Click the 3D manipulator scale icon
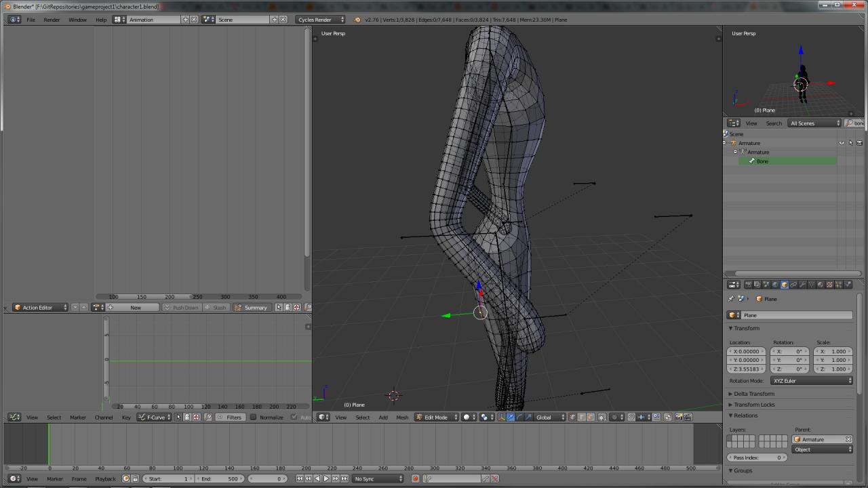This screenshot has height=488, width=868. (530, 417)
